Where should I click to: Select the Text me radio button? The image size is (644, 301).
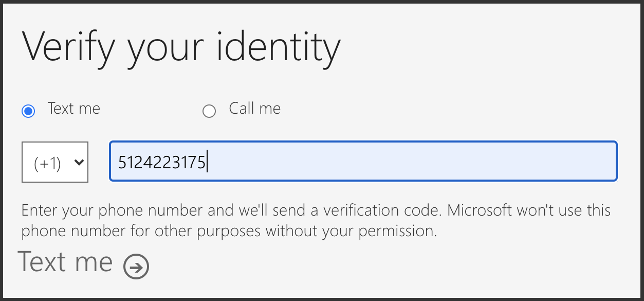click(x=28, y=111)
